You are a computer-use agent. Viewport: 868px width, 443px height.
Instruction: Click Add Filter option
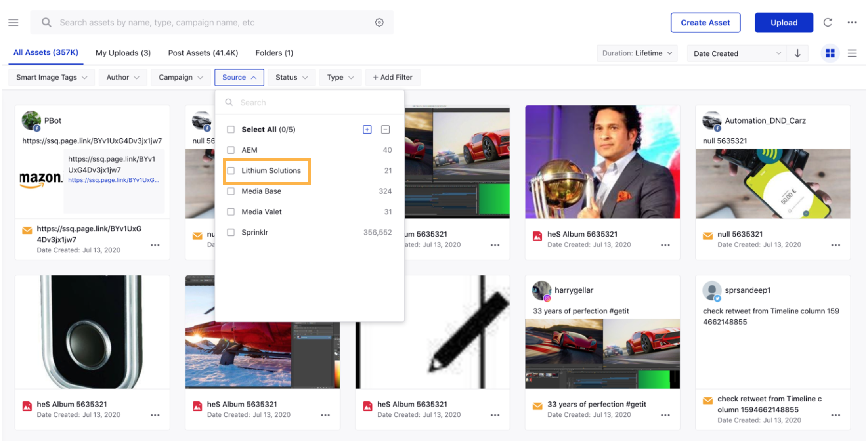(393, 77)
